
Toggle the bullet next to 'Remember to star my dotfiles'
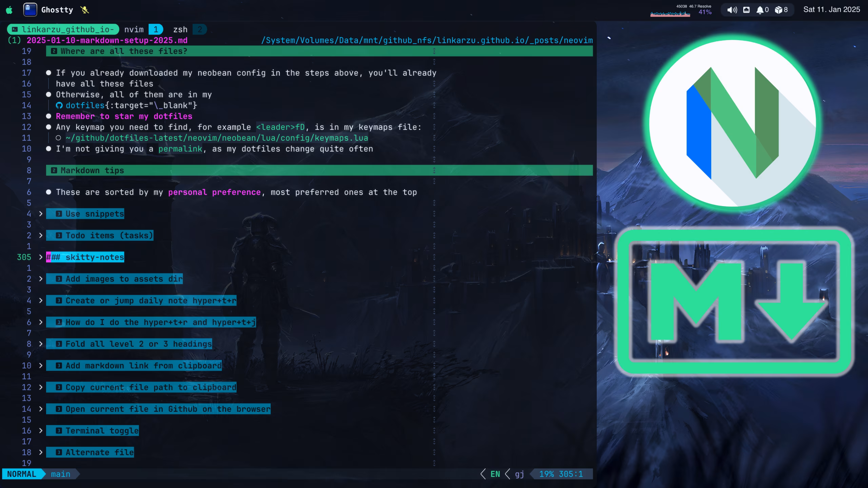(48, 116)
